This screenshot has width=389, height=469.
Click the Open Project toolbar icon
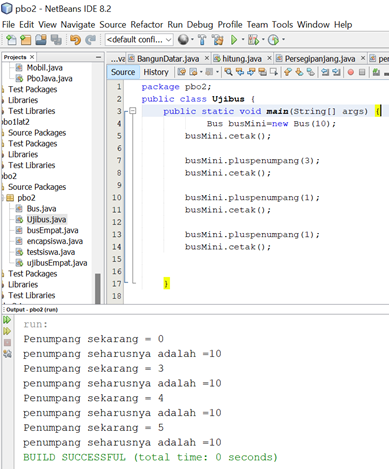41,40
